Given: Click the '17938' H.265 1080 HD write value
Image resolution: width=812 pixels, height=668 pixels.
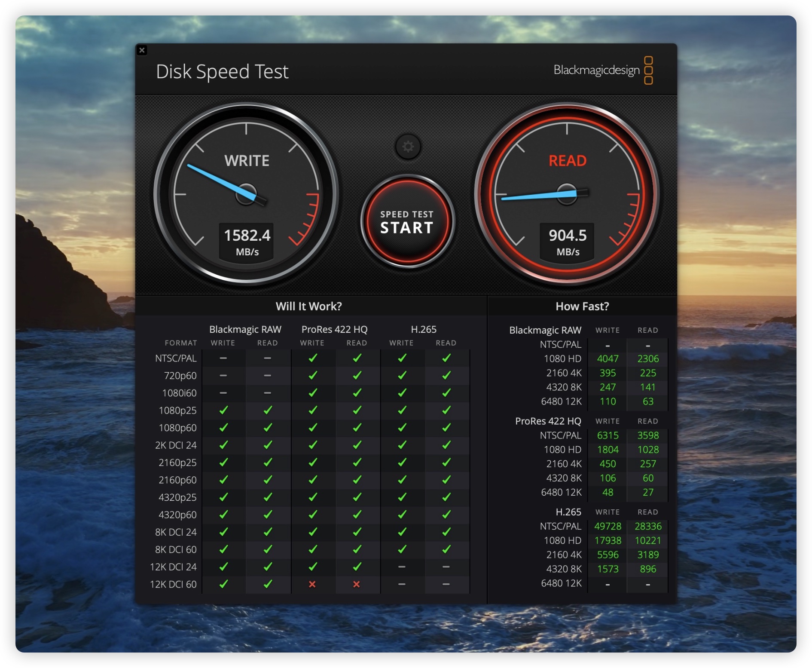Looking at the screenshot, I should (607, 540).
